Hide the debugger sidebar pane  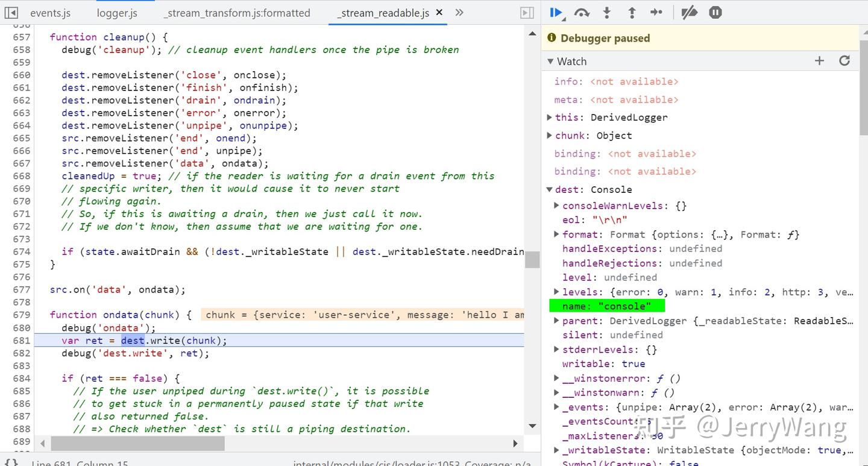[527, 13]
